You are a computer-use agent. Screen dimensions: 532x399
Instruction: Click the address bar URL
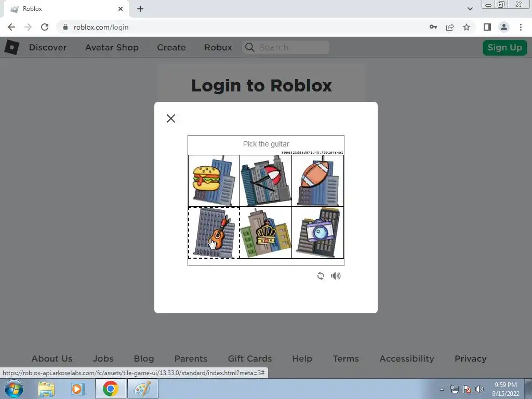(x=101, y=27)
